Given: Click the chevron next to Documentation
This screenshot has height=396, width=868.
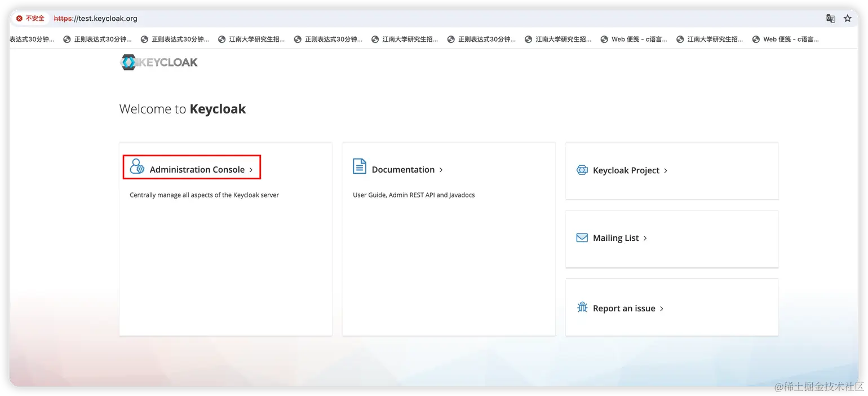Looking at the screenshot, I should (441, 170).
